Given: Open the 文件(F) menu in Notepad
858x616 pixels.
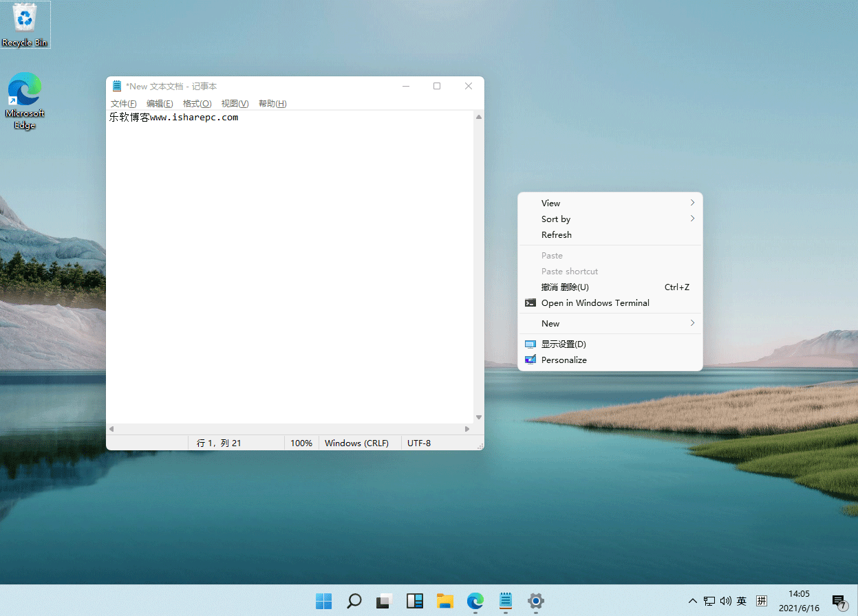Looking at the screenshot, I should coord(122,103).
